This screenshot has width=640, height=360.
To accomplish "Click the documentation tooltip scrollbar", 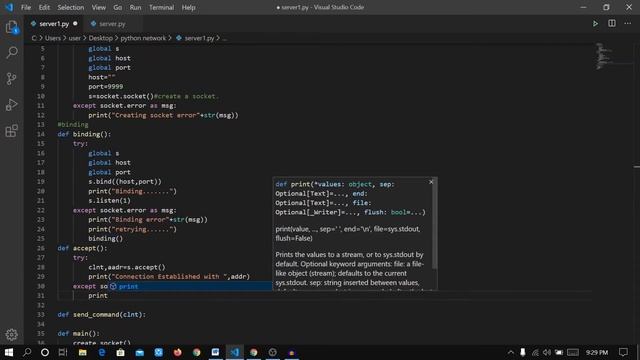I will [434, 224].
